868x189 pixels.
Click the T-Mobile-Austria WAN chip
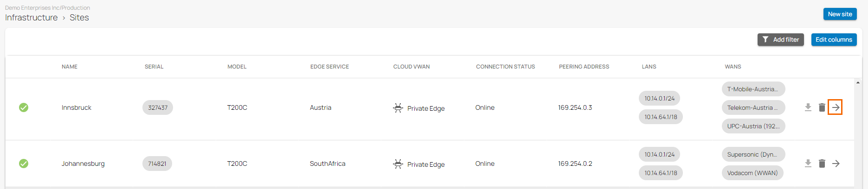click(752, 89)
